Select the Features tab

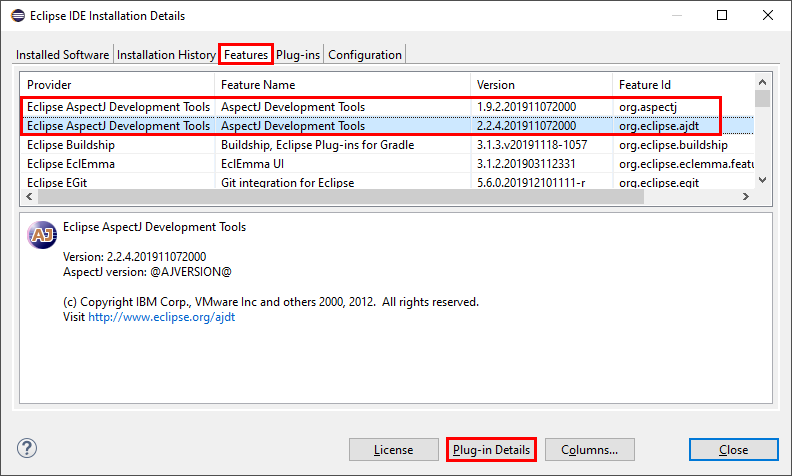pyautogui.click(x=246, y=55)
